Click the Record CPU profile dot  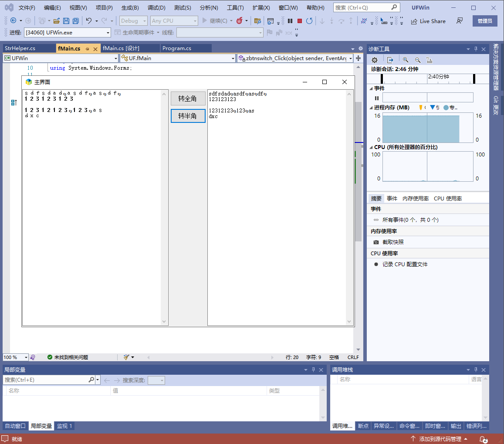[x=376, y=264]
